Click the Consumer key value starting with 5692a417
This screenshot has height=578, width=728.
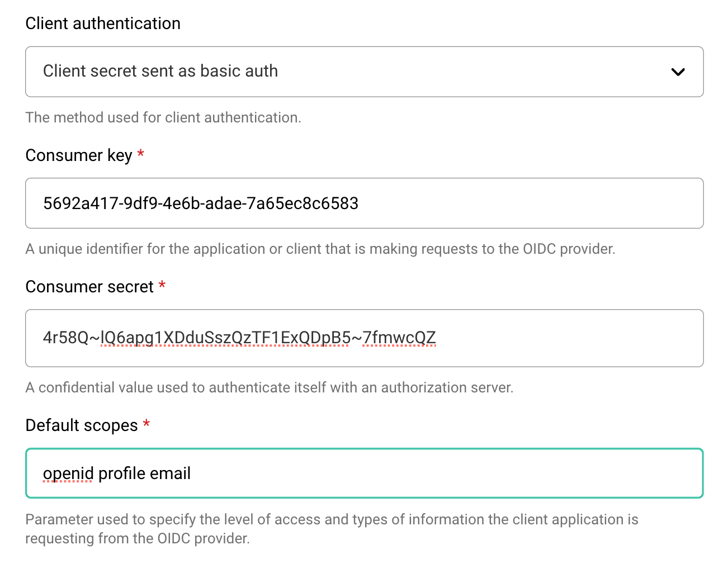point(200,203)
